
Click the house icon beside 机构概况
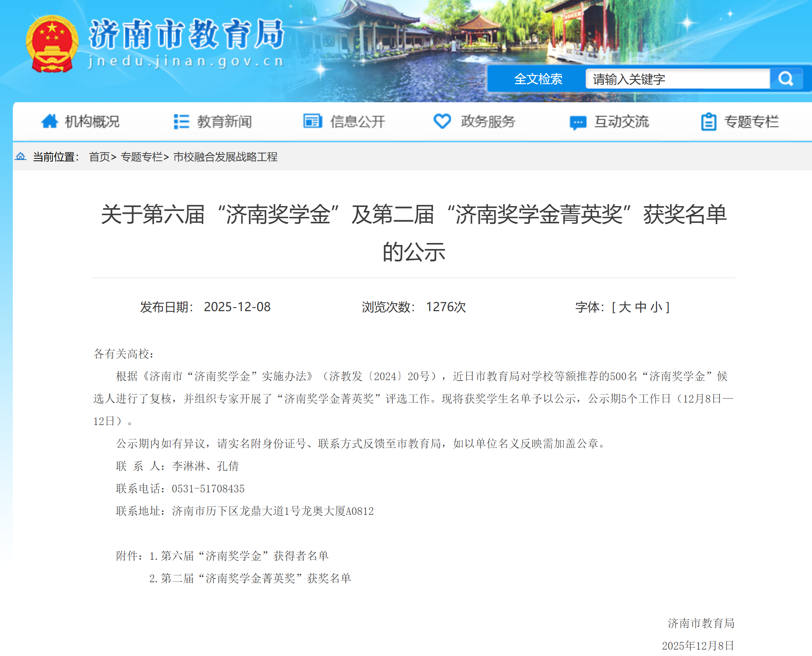point(50,121)
